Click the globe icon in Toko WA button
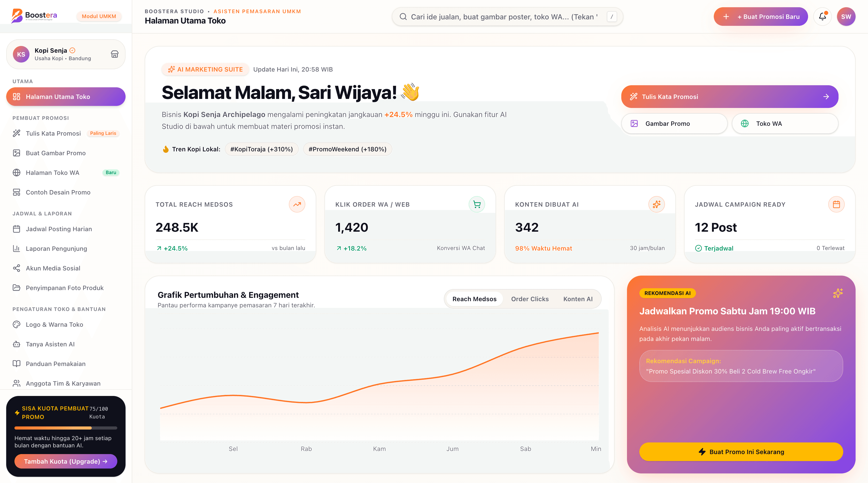Image resolution: width=868 pixels, height=483 pixels. pos(745,124)
